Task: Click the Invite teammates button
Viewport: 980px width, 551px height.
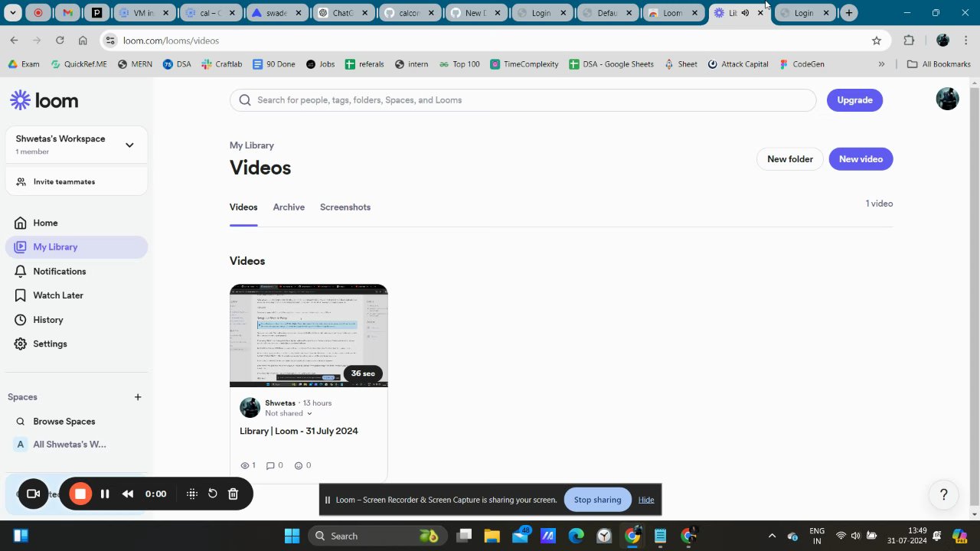Action: click(77, 181)
